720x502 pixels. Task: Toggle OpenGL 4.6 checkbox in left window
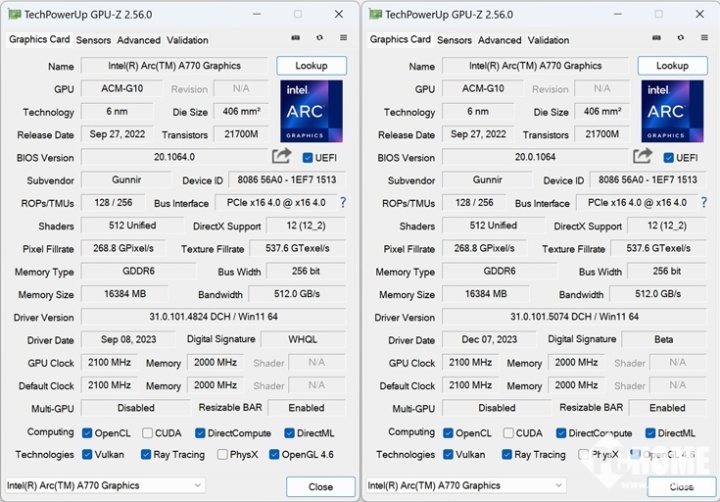(274, 454)
